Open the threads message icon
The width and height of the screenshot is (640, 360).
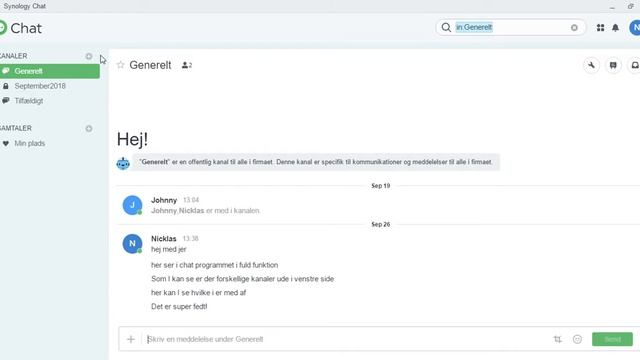(x=613, y=65)
